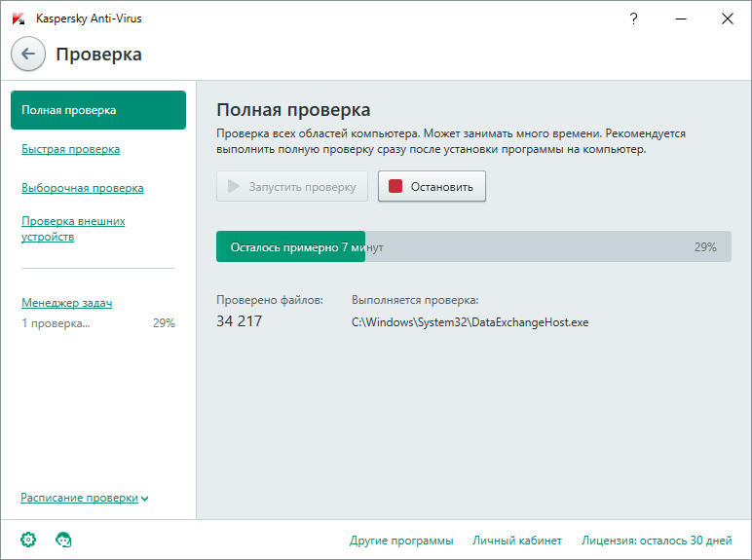Click the Полная проверка heading in main pane
This screenshot has width=752, height=560.
pyautogui.click(x=293, y=110)
